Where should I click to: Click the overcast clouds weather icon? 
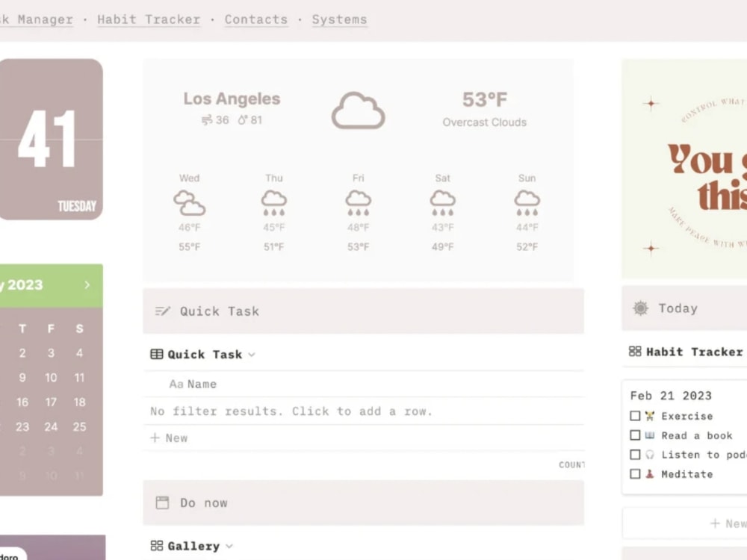point(358,109)
